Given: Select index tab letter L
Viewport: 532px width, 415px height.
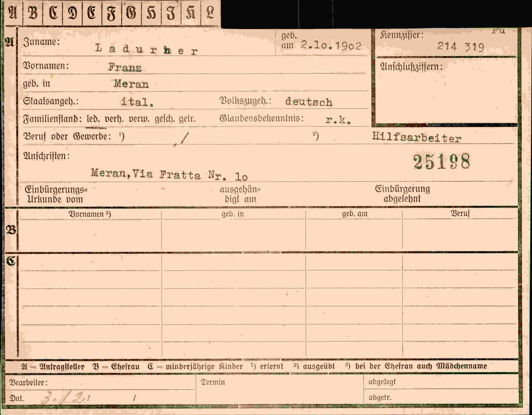Looking at the screenshot, I should click(x=210, y=12).
